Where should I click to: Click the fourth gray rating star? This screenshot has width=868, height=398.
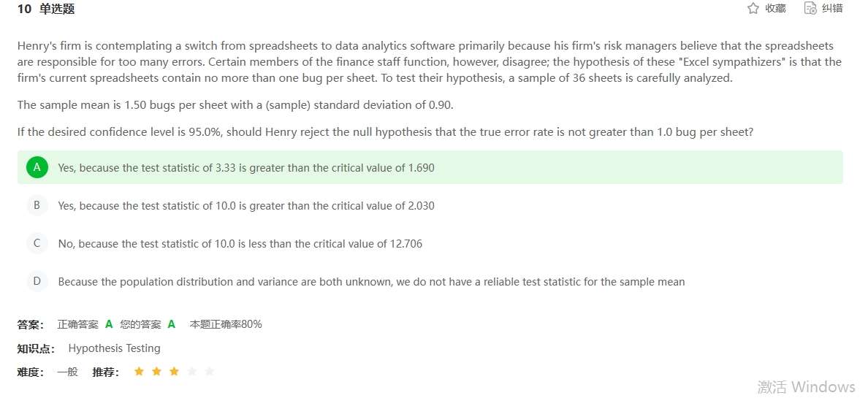pyautogui.click(x=192, y=372)
